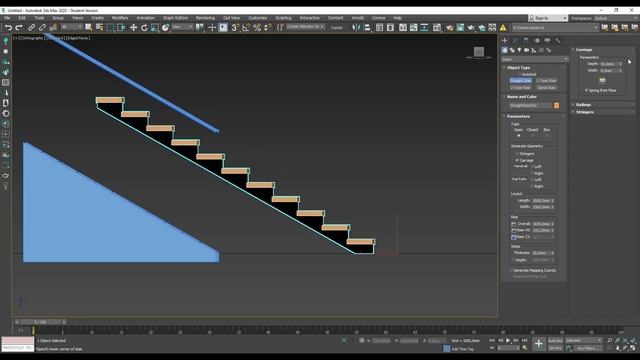
Task: Click the U-Type Stair button
Action: 521,87
